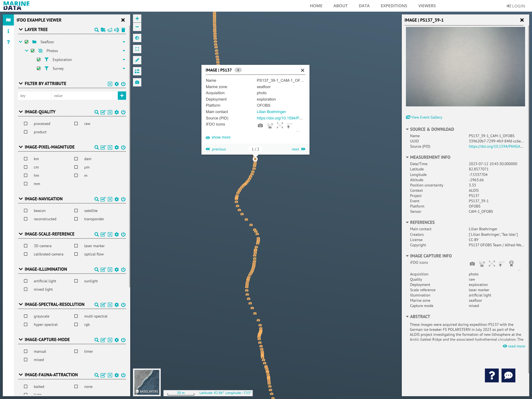Viewport: 532px width, 399px height.
Task: Open the pencil drawing tool
Action: click(137, 60)
